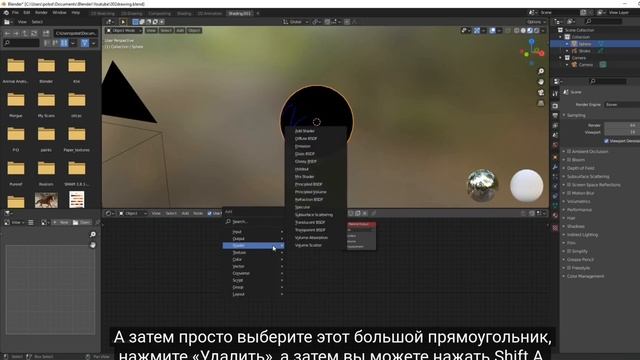Toggle snapping magnet icon
640x360 pixels.
pyautogui.click(x=327, y=22)
